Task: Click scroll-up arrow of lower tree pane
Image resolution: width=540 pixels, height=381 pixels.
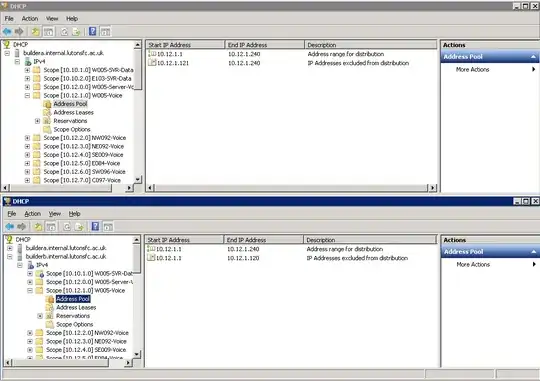Action: [137, 239]
